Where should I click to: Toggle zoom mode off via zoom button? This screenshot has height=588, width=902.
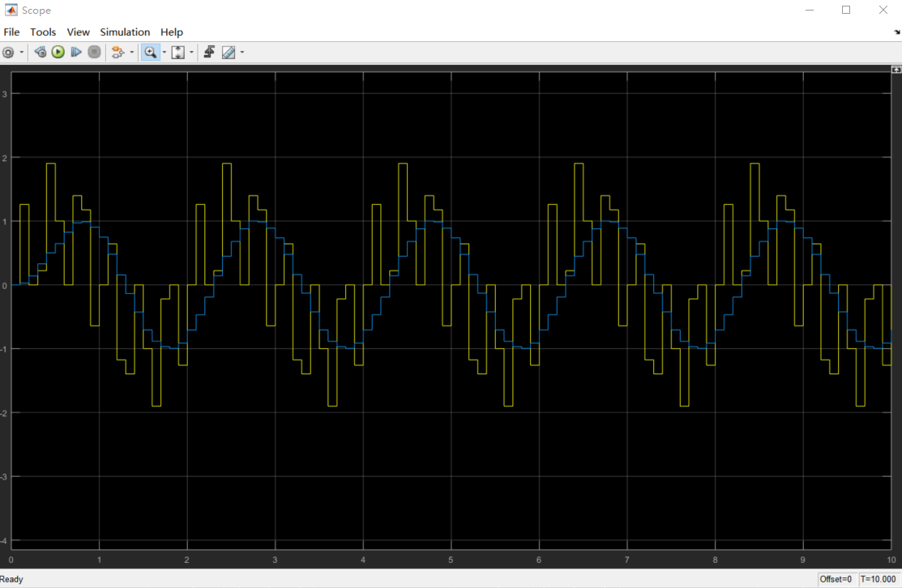pyautogui.click(x=151, y=52)
